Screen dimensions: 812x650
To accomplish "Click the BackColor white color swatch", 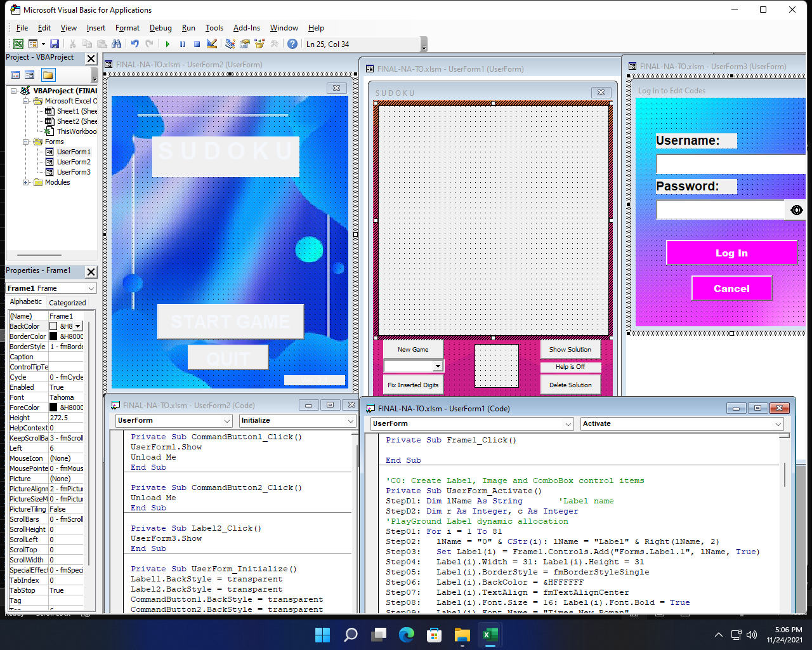I will (53, 326).
